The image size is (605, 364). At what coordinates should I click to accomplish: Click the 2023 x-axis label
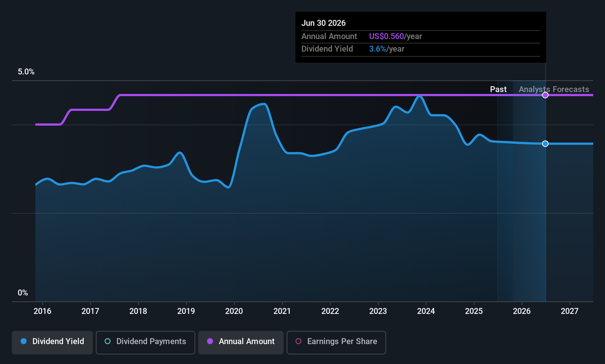coord(378,311)
